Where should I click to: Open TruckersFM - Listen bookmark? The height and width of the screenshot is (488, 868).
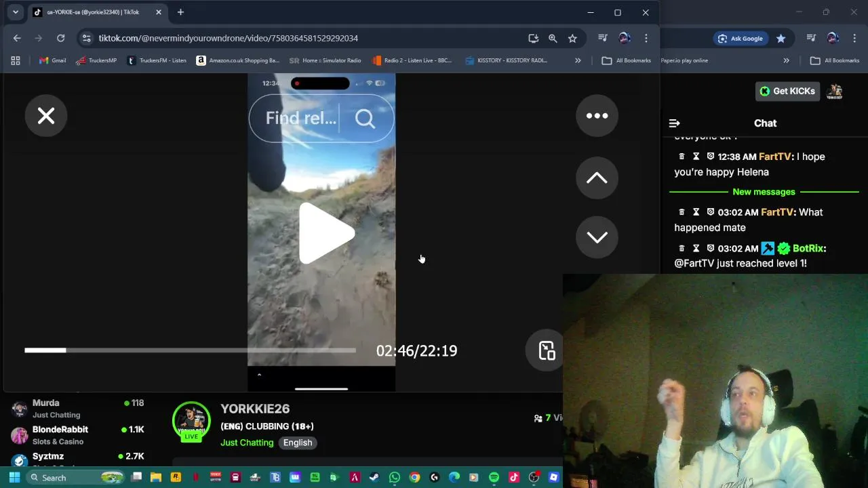157,60
